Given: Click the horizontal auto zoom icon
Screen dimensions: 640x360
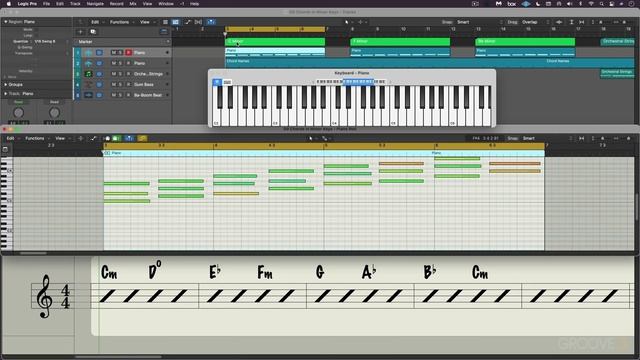Looking at the screenshot, I should pyautogui.click(x=582, y=22).
